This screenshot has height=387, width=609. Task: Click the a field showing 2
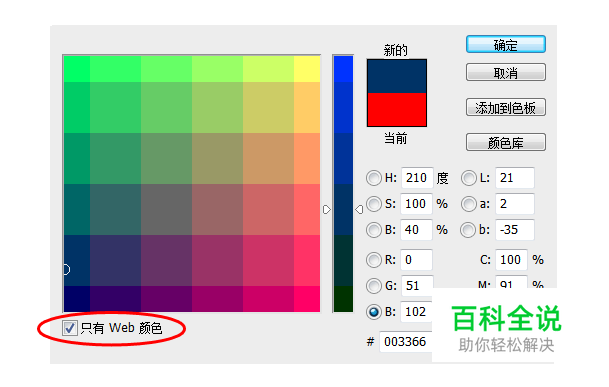coord(515,204)
